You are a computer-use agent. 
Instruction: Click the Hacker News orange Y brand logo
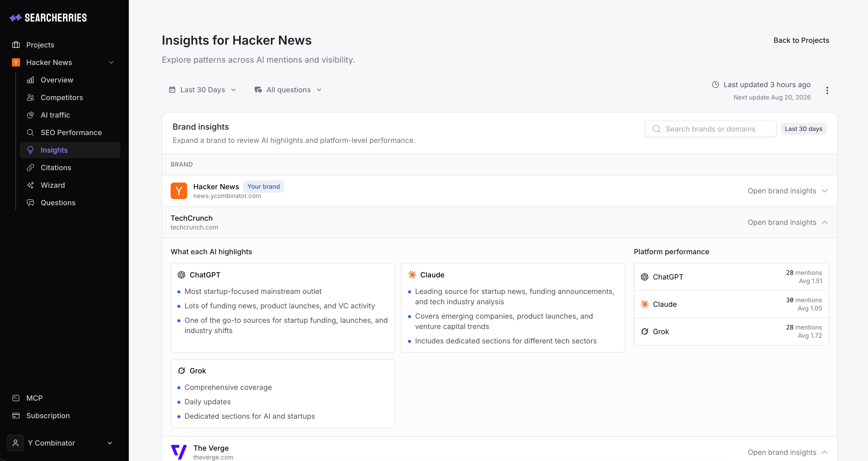tap(179, 191)
